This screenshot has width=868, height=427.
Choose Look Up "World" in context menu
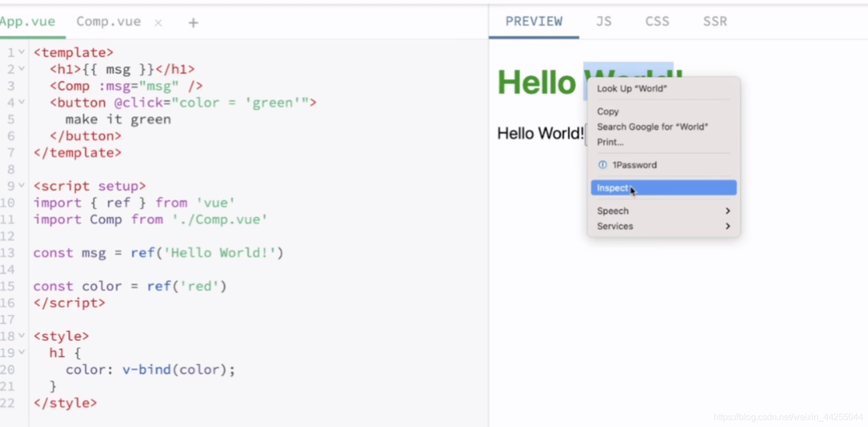(664, 88)
